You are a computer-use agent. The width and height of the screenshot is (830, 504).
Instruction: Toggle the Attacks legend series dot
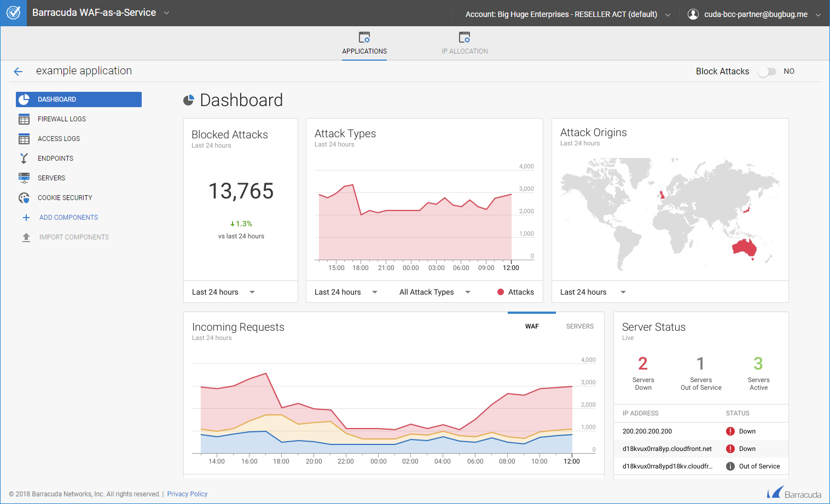pos(500,292)
